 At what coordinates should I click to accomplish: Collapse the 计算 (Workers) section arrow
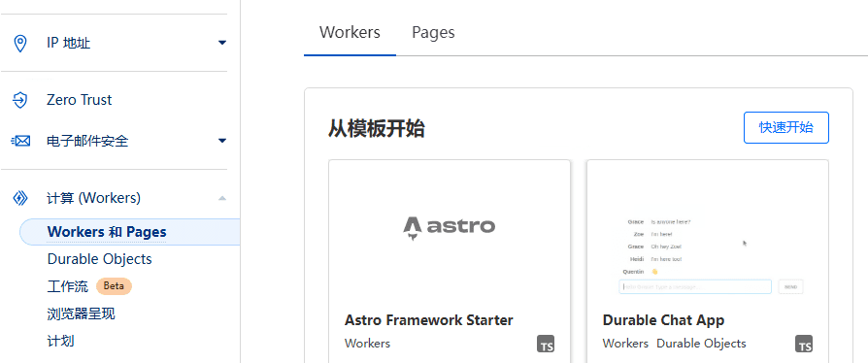click(x=222, y=198)
